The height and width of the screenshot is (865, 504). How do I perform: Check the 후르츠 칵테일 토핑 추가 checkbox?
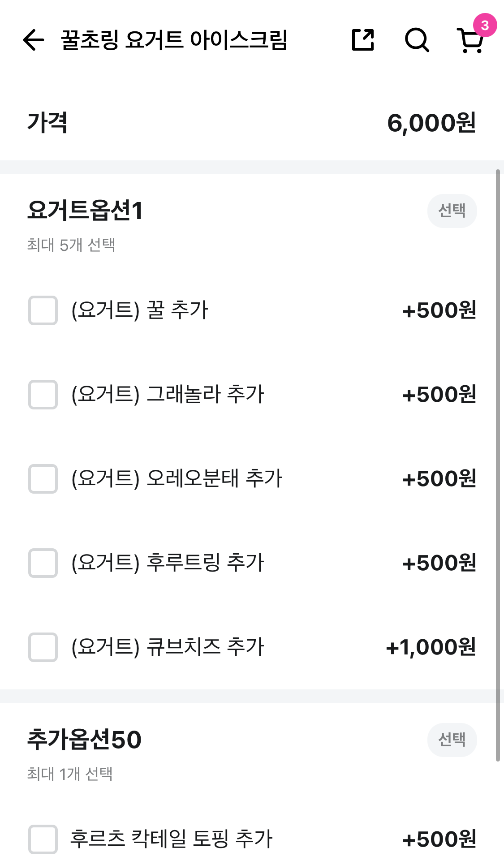(x=43, y=839)
